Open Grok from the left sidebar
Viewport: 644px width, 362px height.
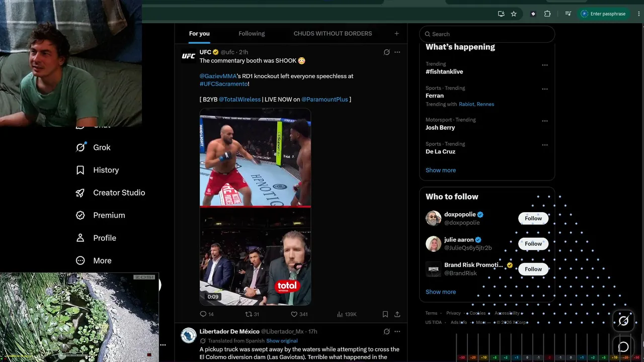pos(93,147)
